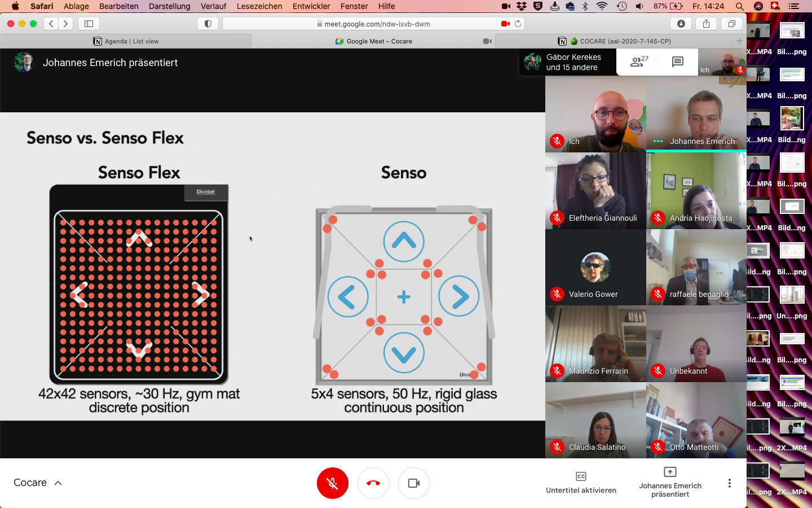The image size is (812, 508).
Task: Open the Lesezeichen menu
Action: point(259,6)
